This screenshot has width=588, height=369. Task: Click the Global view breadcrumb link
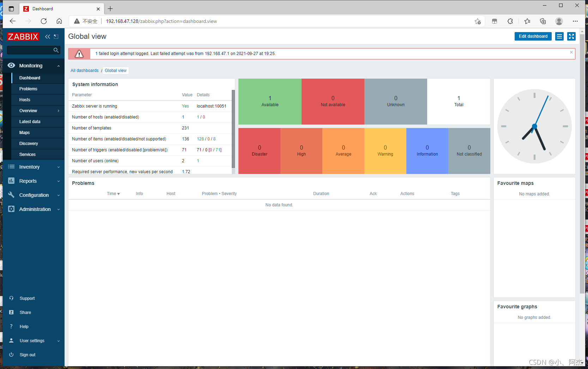[116, 71]
